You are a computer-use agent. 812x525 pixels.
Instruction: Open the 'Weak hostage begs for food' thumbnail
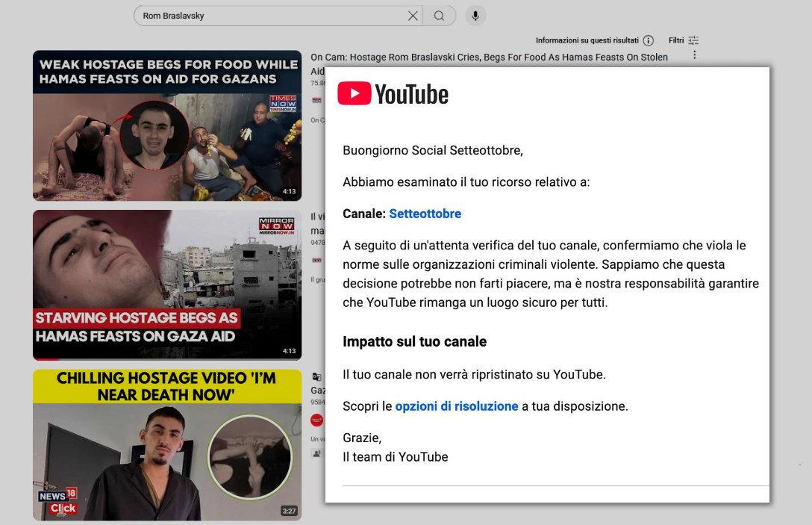coord(167,125)
